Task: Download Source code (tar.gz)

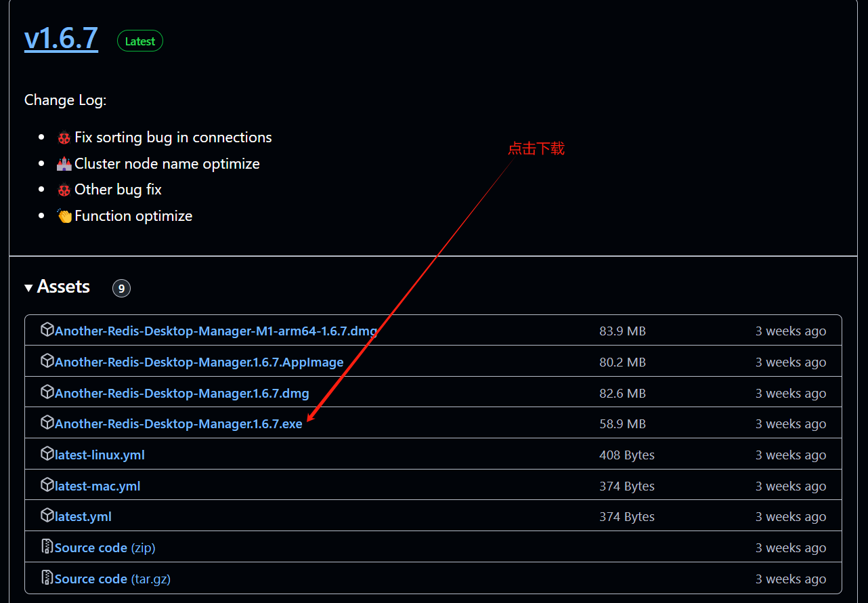Action: point(112,579)
